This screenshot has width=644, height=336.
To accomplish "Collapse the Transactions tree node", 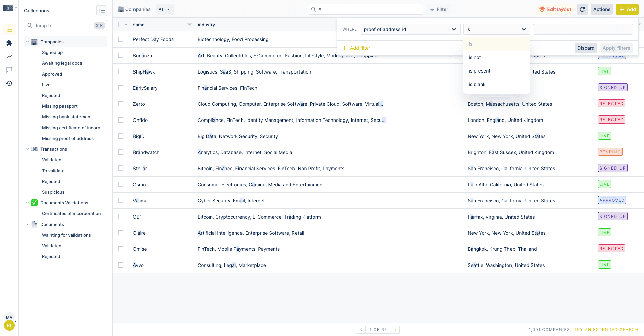I will pyautogui.click(x=28, y=149).
